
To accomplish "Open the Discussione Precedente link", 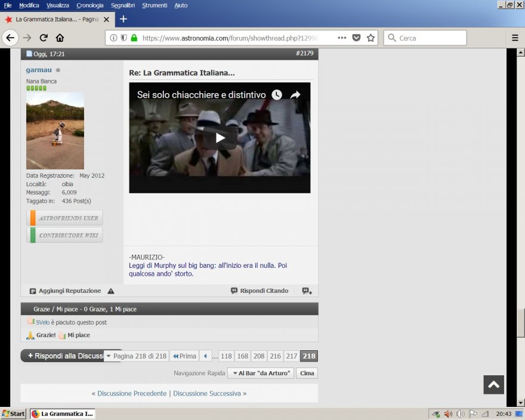I will pos(132,394).
